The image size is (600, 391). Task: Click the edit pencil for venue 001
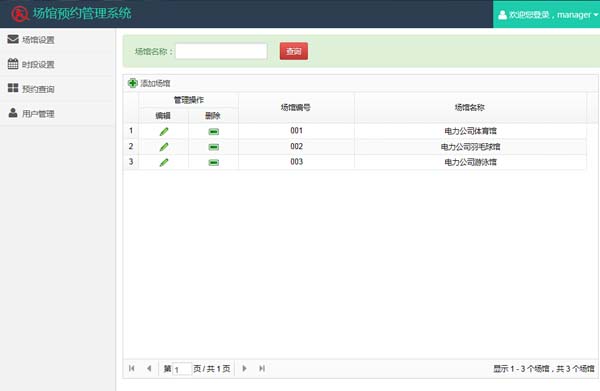point(164,132)
